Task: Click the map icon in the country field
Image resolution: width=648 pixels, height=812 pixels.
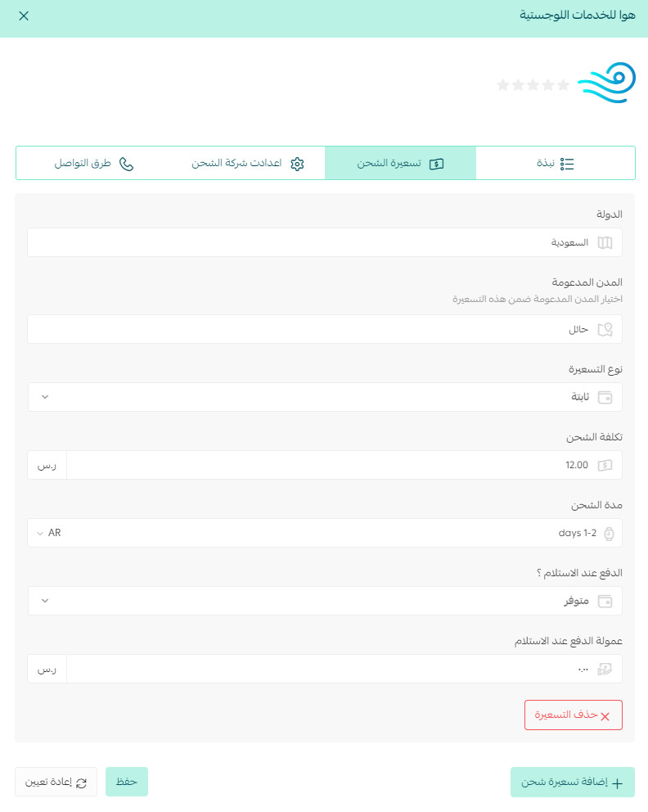Action: tap(605, 242)
